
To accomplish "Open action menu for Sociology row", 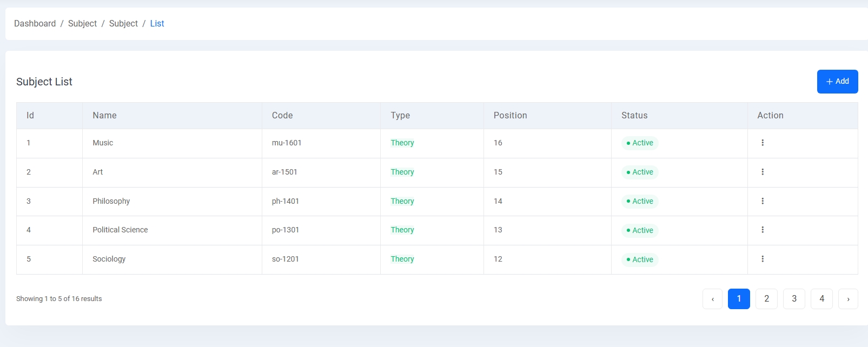I will pos(763,259).
